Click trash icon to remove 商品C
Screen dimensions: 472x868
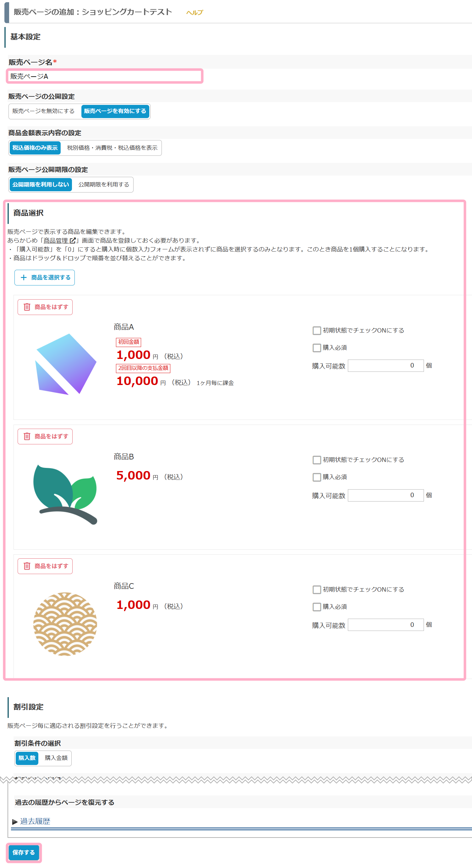[x=27, y=566]
